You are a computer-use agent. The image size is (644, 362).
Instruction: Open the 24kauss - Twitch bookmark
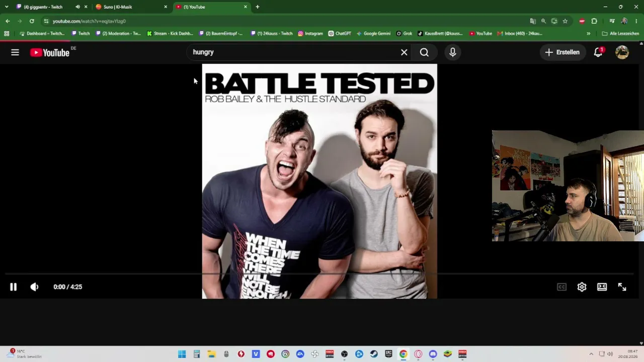tap(272, 34)
